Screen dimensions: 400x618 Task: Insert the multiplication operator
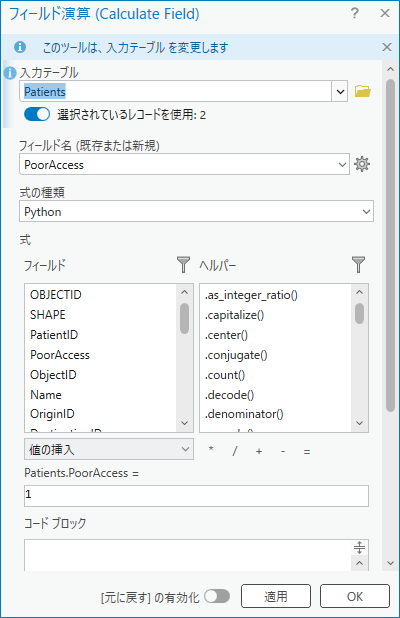pos(211,449)
